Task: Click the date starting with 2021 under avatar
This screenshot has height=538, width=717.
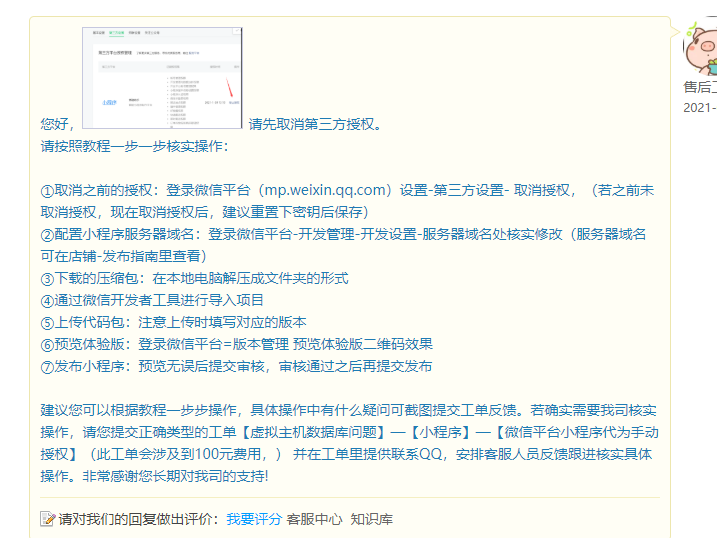Action: (x=700, y=107)
